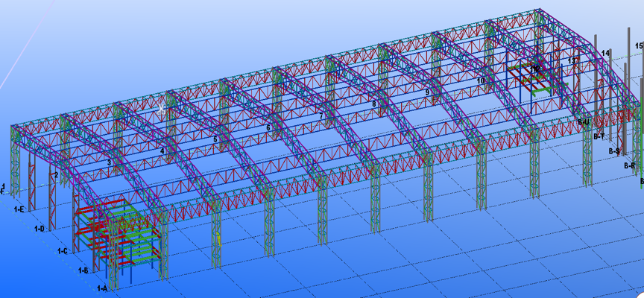Click grid number 10 label
The width and height of the screenshot is (644, 298).
pyautogui.click(x=481, y=80)
